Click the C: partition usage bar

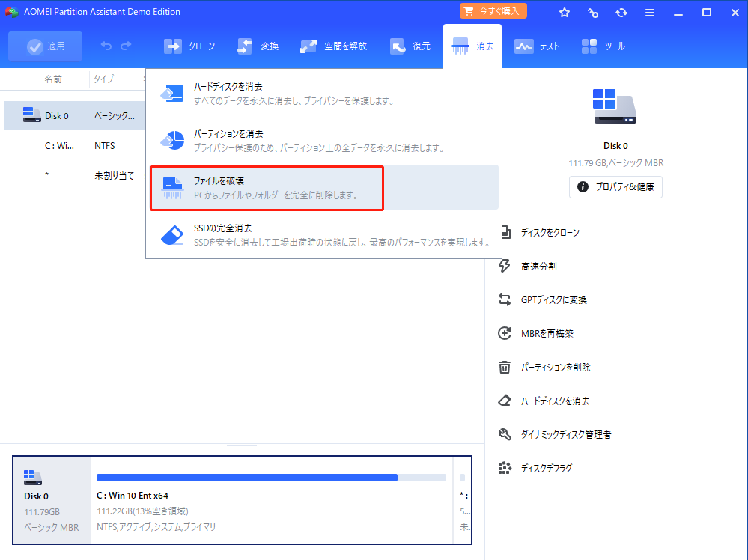pyautogui.click(x=271, y=478)
